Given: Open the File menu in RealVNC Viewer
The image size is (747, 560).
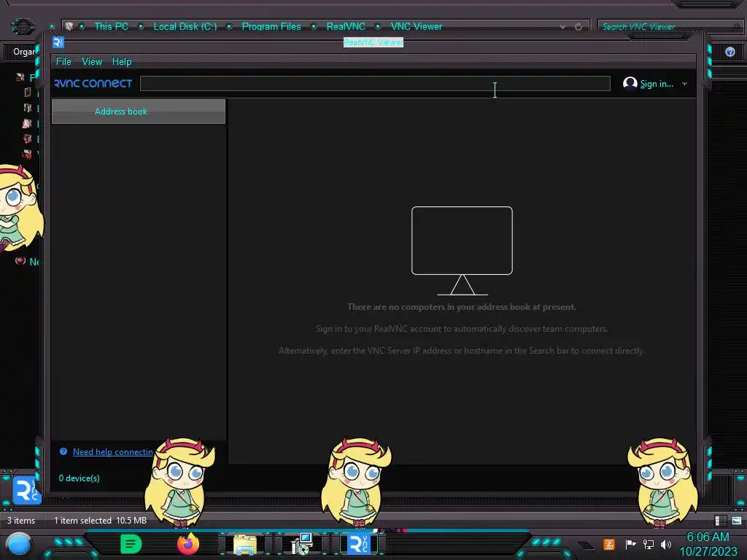Looking at the screenshot, I should [63, 61].
